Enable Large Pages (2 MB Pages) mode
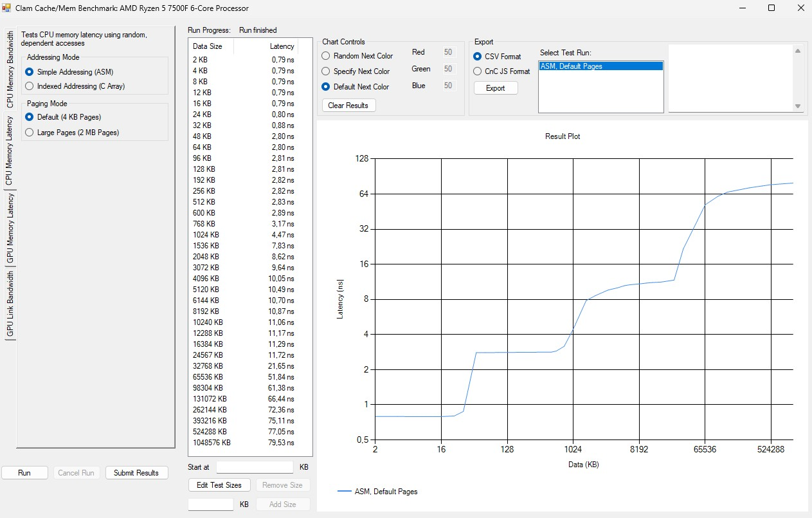The height and width of the screenshot is (518, 812). pos(71,133)
